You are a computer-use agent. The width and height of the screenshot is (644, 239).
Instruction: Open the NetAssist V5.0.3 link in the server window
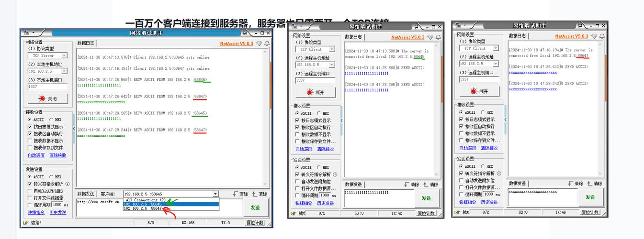click(237, 43)
